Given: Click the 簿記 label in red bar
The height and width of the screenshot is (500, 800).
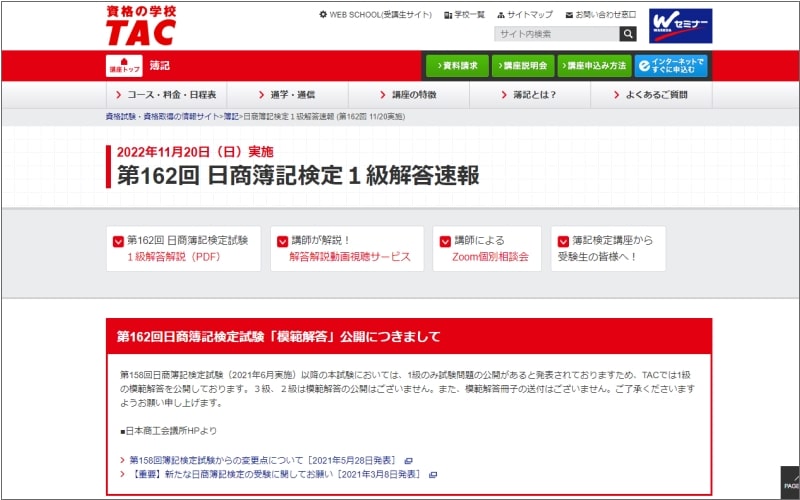Looking at the screenshot, I should tap(160, 66).
